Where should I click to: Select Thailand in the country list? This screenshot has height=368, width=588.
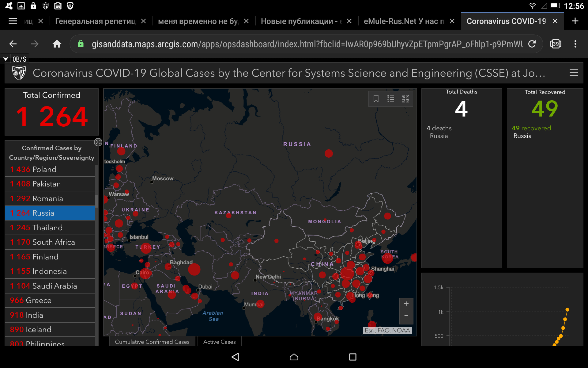coord(50,228)
